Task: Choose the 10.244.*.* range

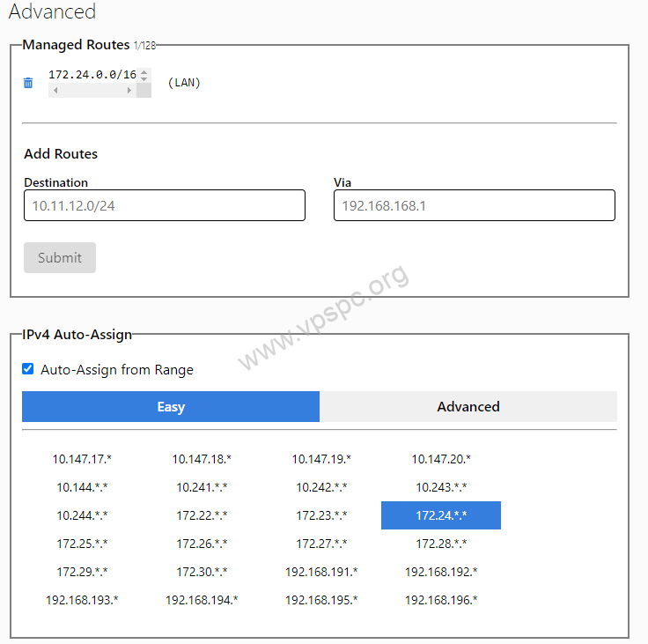Action: click(x=82, y=515)
